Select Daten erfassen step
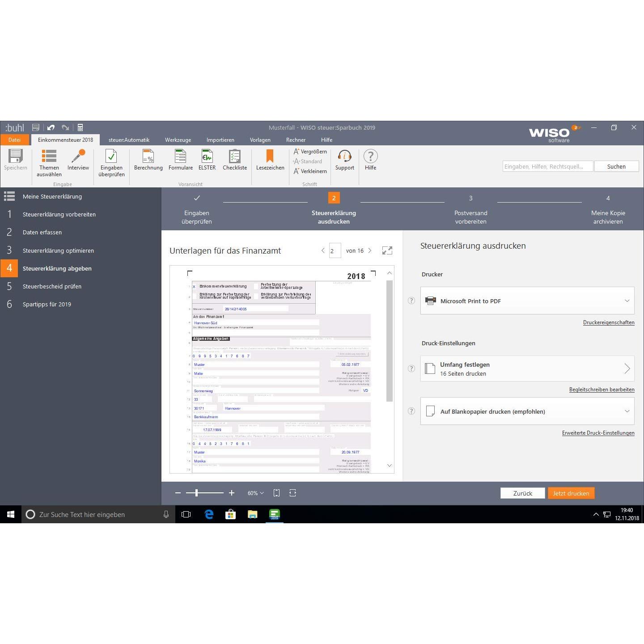644x644 pixels. 80,232
